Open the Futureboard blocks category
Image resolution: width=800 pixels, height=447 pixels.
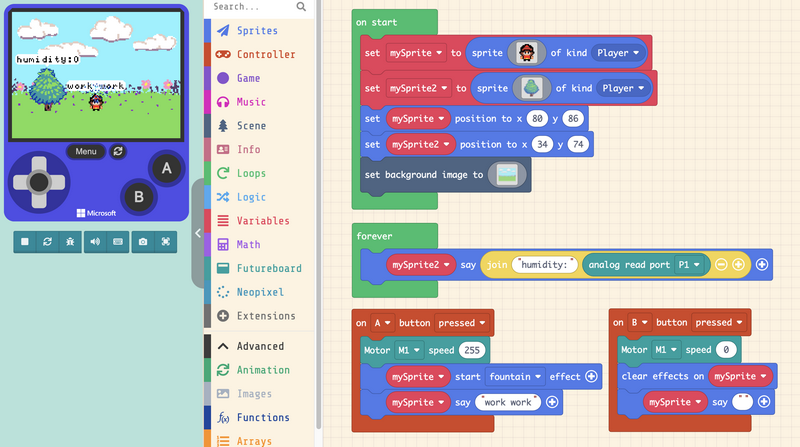point(269,268)
